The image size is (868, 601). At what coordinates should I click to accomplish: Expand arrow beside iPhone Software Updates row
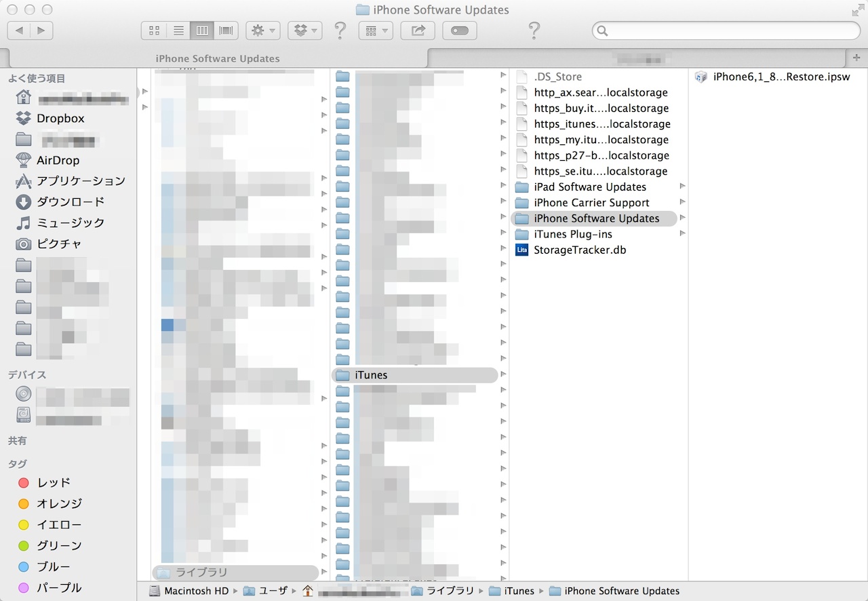(x=682, y=218)
